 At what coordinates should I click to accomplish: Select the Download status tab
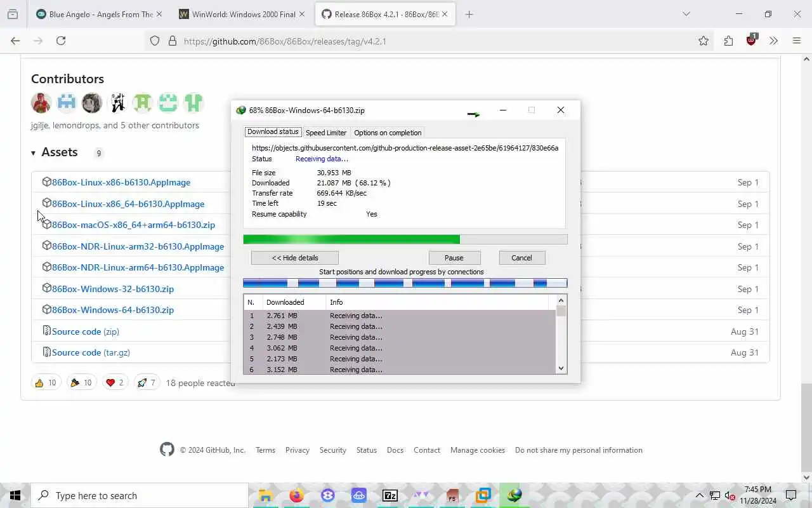point(273,132)
